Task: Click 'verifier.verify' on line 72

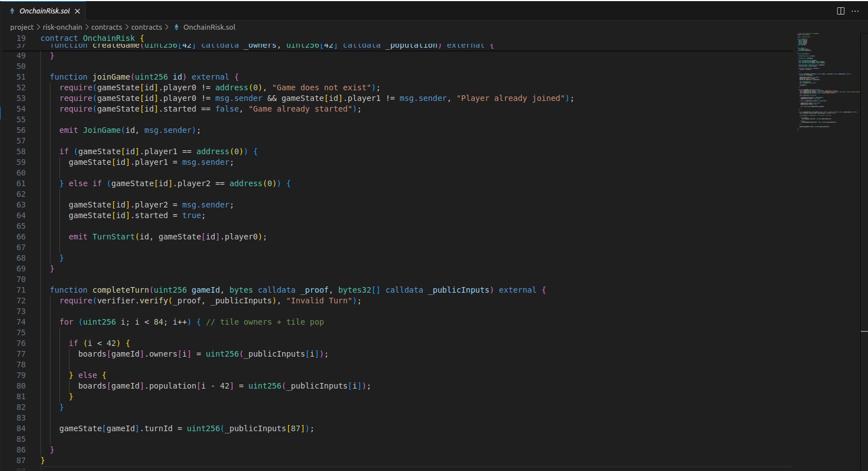Action: [132, 301]
